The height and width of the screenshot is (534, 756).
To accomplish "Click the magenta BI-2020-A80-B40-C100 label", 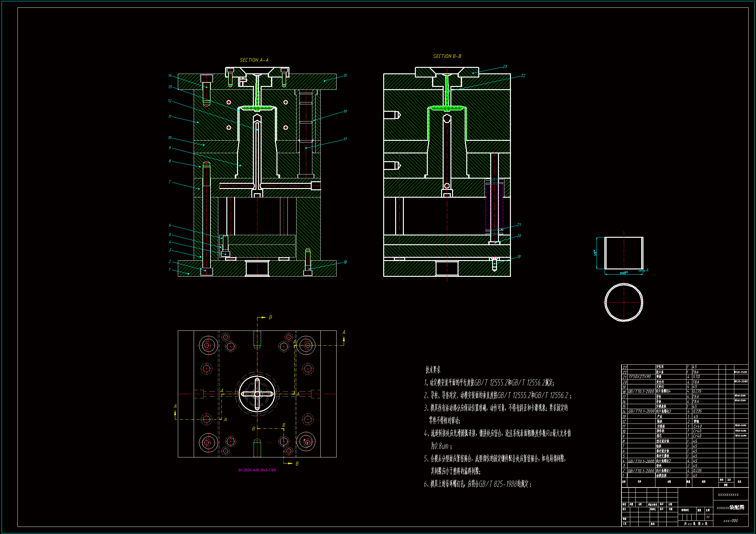I will click(257, 470).
